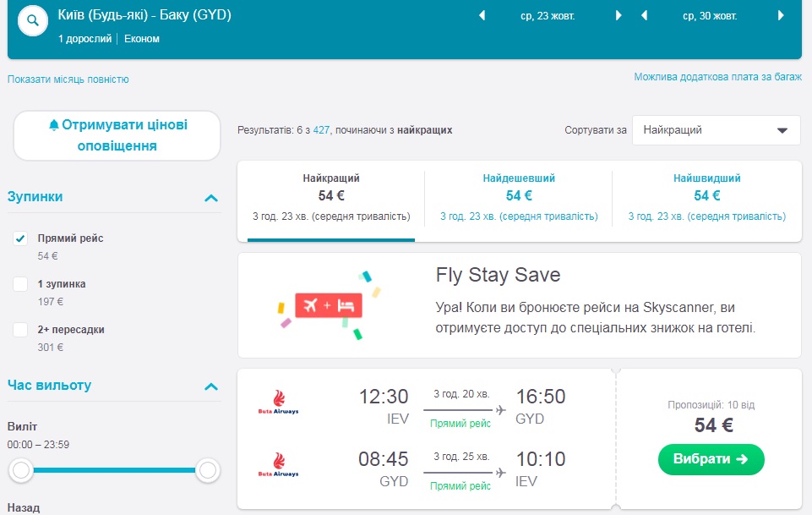Enable the 1 зупинка checkbox
Viewport: 812px width, 515px height.
20,284
